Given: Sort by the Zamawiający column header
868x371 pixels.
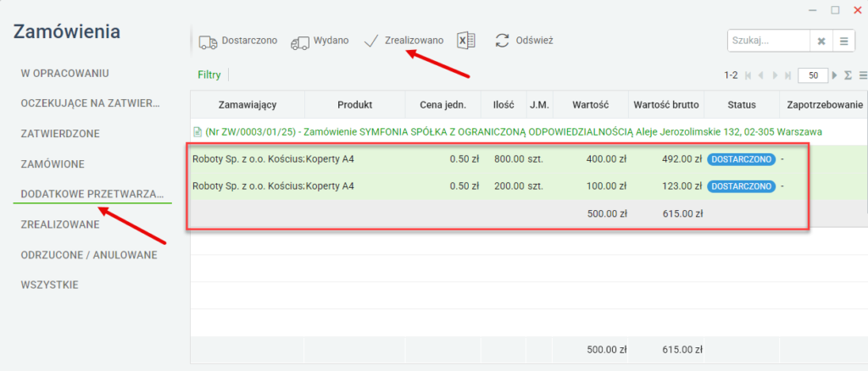Looking at the screenshot, I should tap(248, 104).
